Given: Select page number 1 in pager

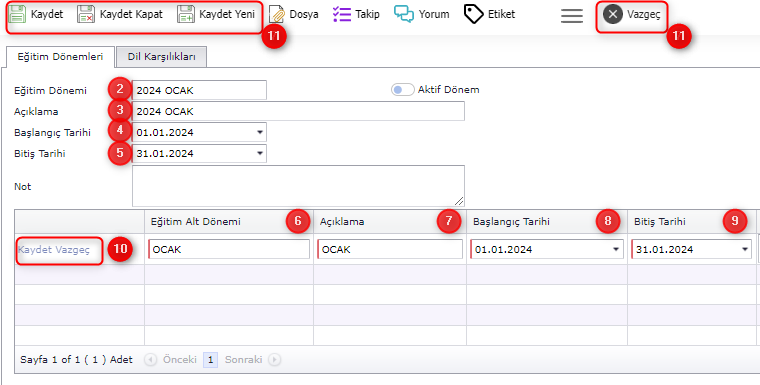Looking at the screenshot, I should tap(210, 360).
